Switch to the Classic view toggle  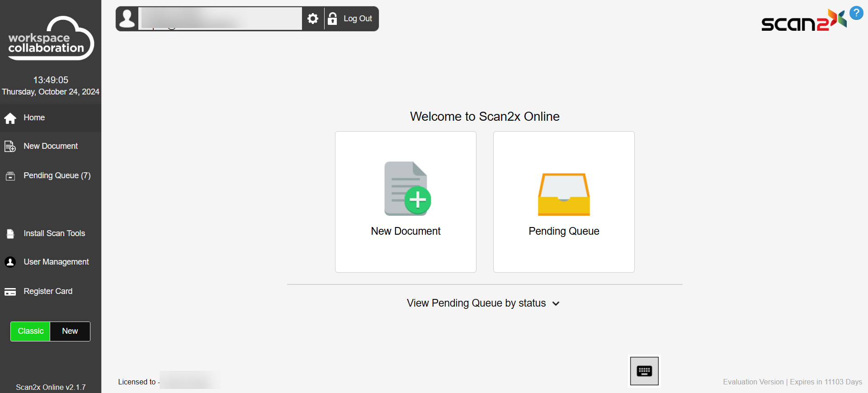coord(30,331)
